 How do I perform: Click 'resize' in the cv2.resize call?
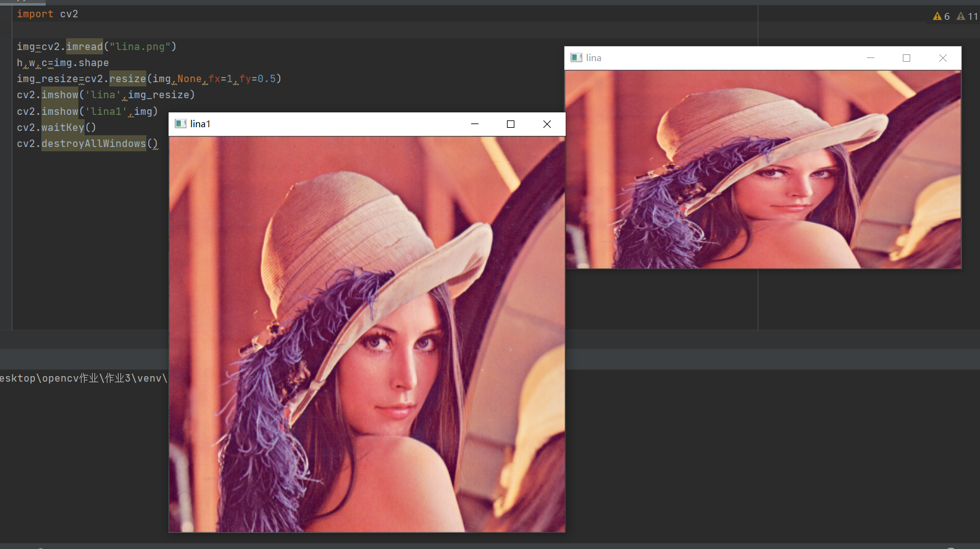128,78
